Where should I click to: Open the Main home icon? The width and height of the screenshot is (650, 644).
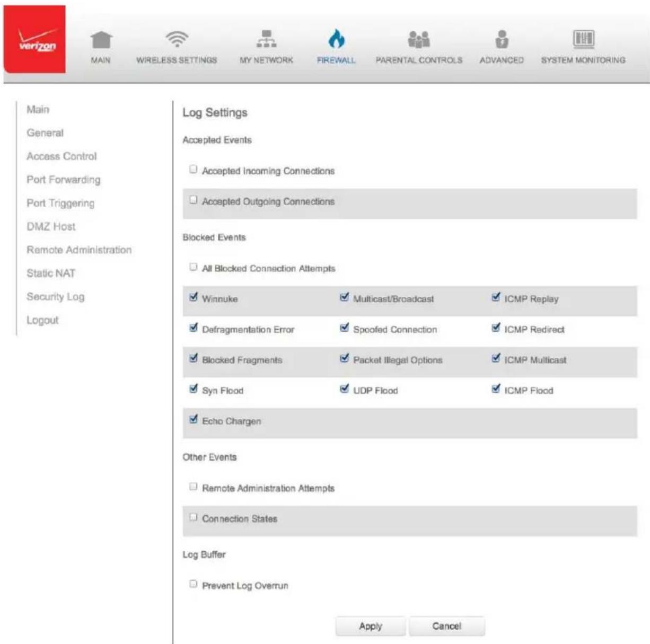tap(101, 40)
